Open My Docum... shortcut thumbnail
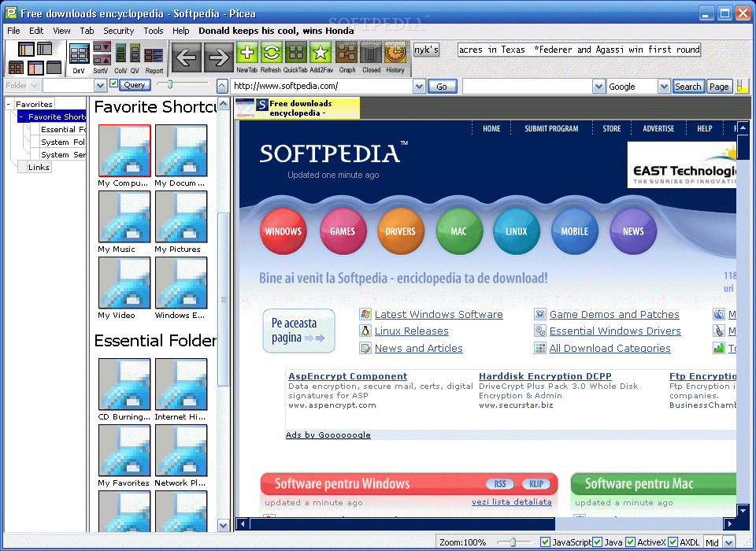 coord(181,150)
